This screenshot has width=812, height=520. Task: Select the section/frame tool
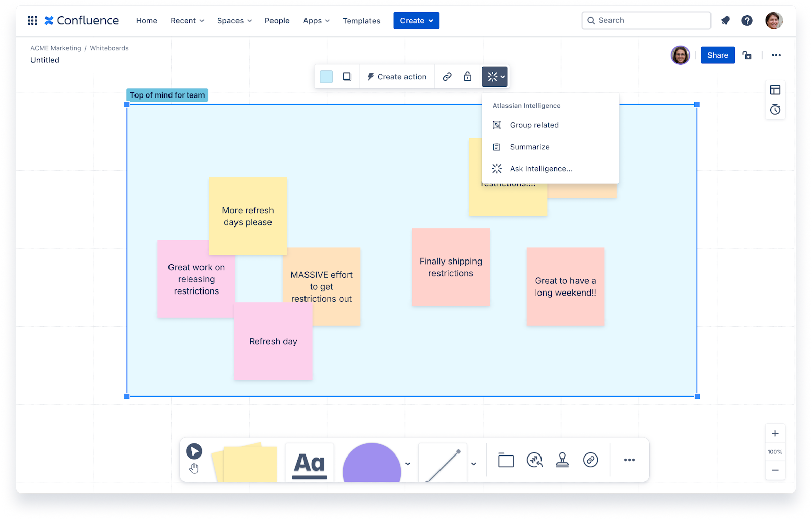click(505, 460)
